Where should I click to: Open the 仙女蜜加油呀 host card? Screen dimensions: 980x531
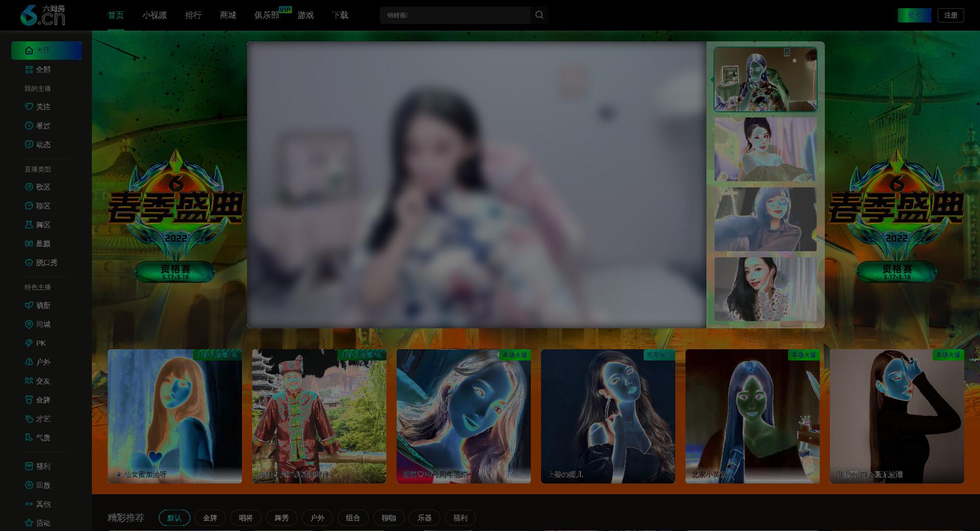tap(175, 416)
